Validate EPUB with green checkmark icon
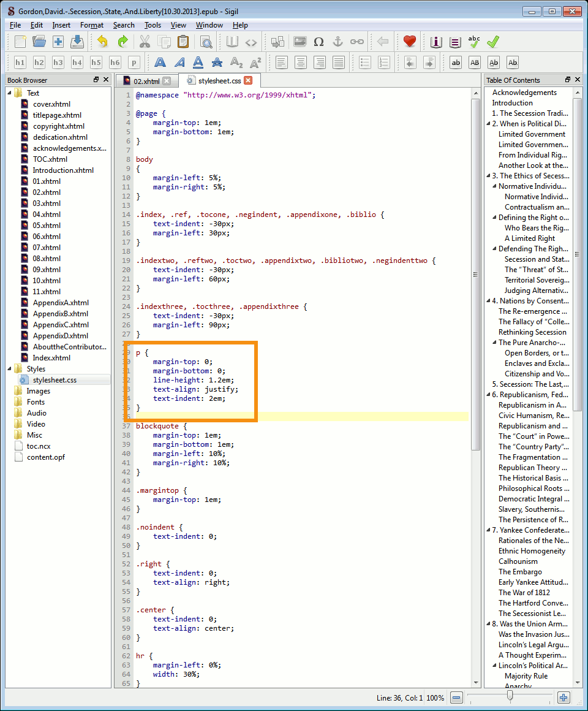 493,42
